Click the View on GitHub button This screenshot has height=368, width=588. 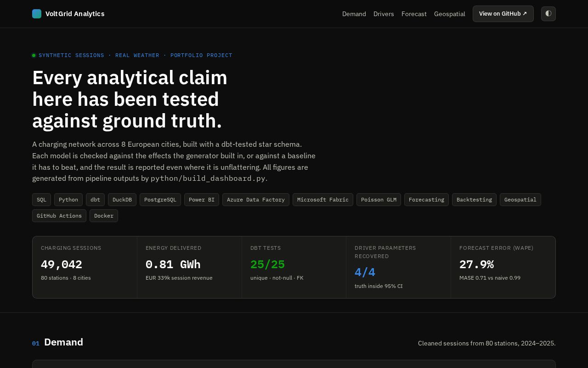(x=503, y=14)
